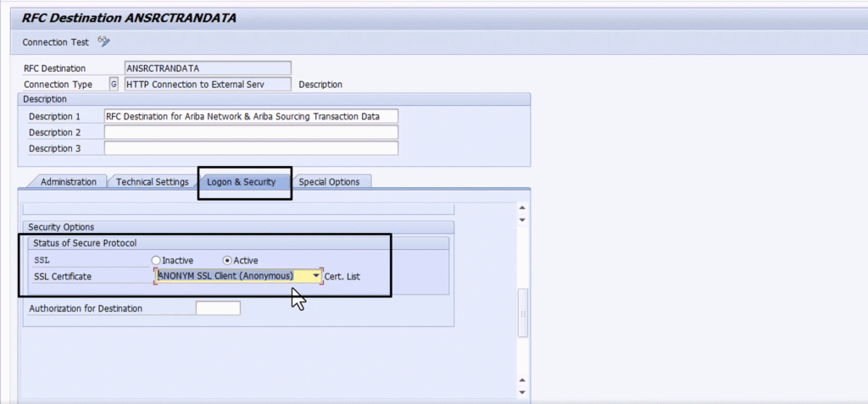Click the Description 1 text field
This screenshot has height=404, width=868.
[x=251, y=116]
